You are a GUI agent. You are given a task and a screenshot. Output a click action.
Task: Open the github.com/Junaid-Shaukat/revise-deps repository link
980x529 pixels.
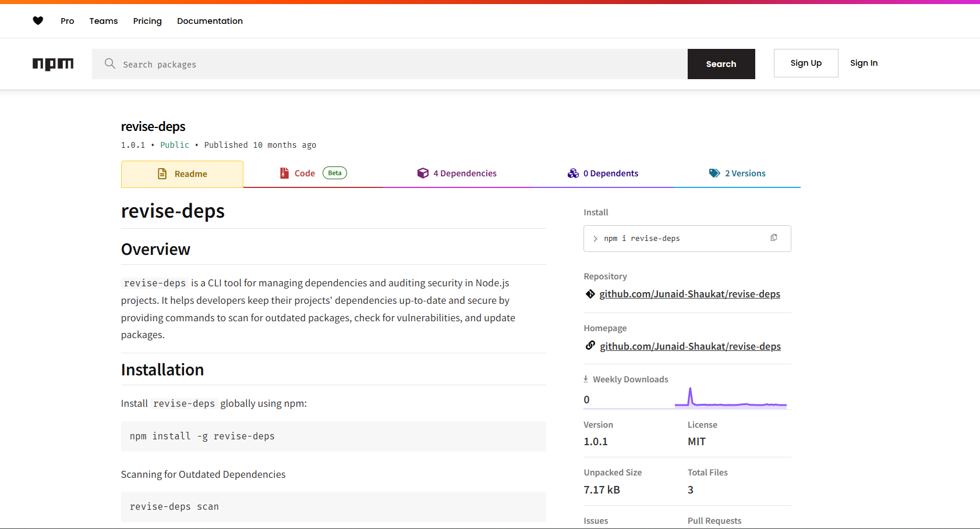coord(690,294)
